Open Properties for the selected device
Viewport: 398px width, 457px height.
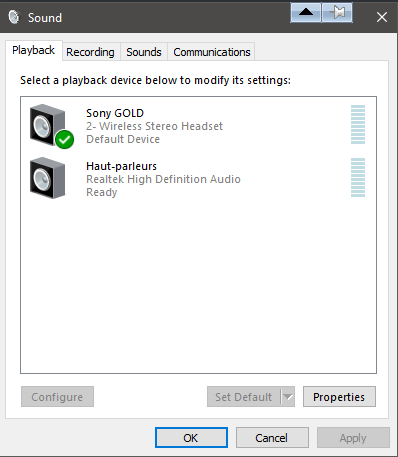point(339,397)
